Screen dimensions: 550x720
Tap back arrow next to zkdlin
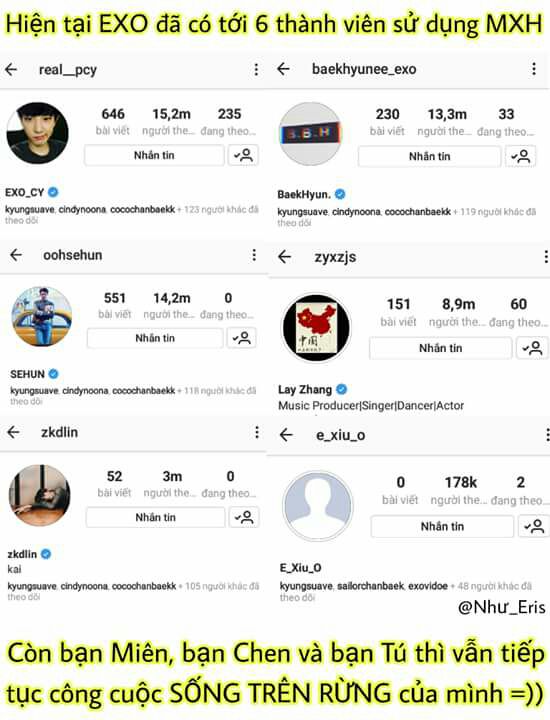(13, 432)
